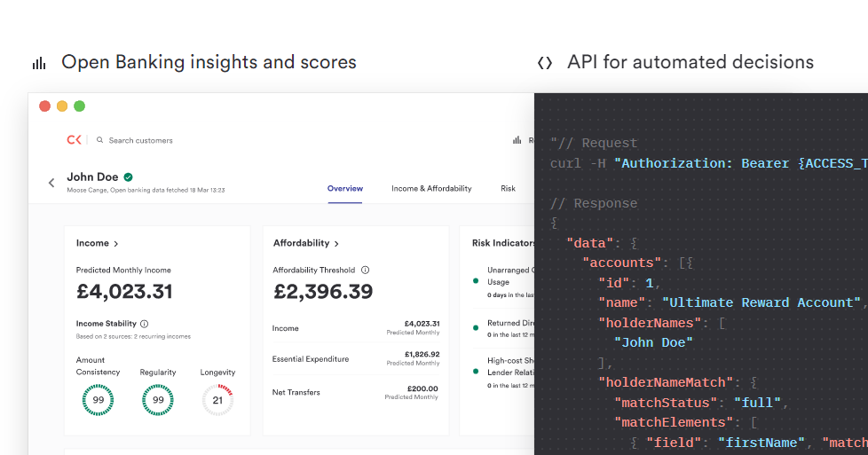Screen dimensions: 868x455
Task: Click the green dot beside High-cost Lender indicator
Action: [476, 371]
